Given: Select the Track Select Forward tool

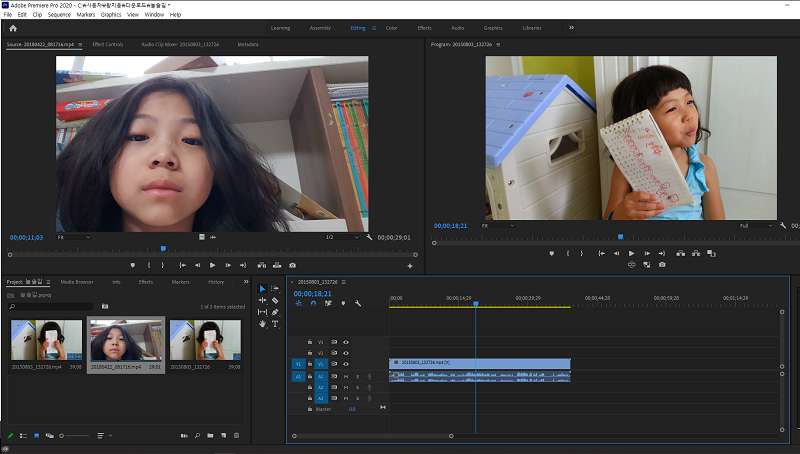Looking at the screenshot, I should [x=275, y=289].
